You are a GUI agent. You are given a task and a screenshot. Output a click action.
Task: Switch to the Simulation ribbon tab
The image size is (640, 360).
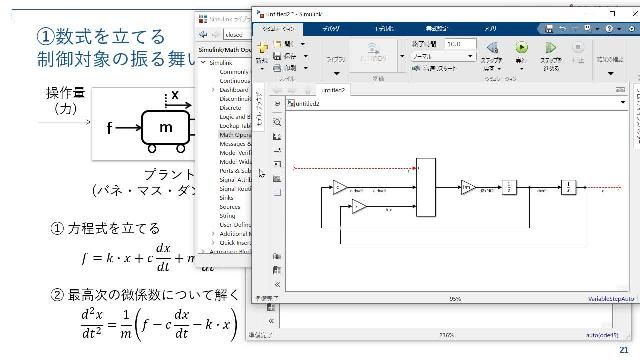(278, 29)
